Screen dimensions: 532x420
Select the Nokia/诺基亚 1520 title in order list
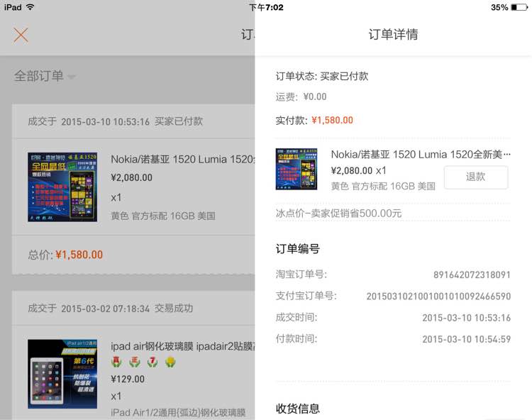click(x=182, y=159)
